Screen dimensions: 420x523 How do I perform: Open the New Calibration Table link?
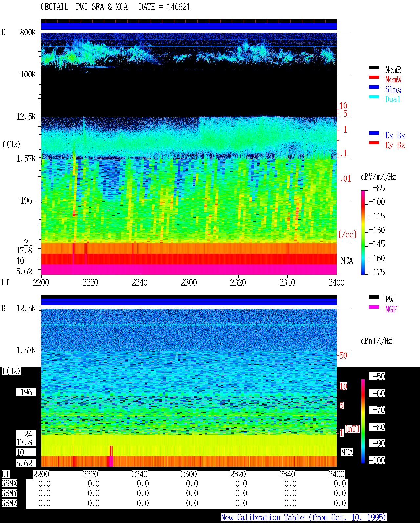(304, 518)
